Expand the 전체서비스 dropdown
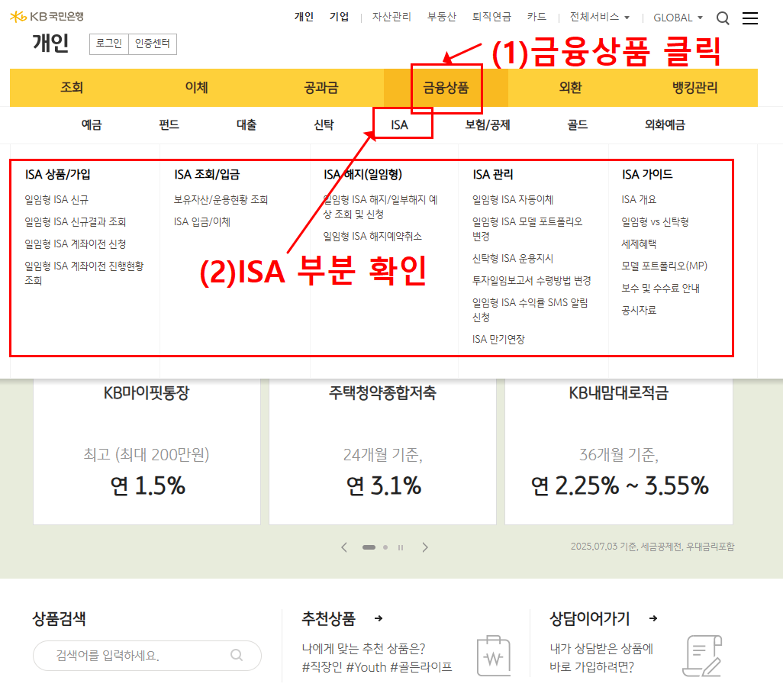 (x=600, y=17)
